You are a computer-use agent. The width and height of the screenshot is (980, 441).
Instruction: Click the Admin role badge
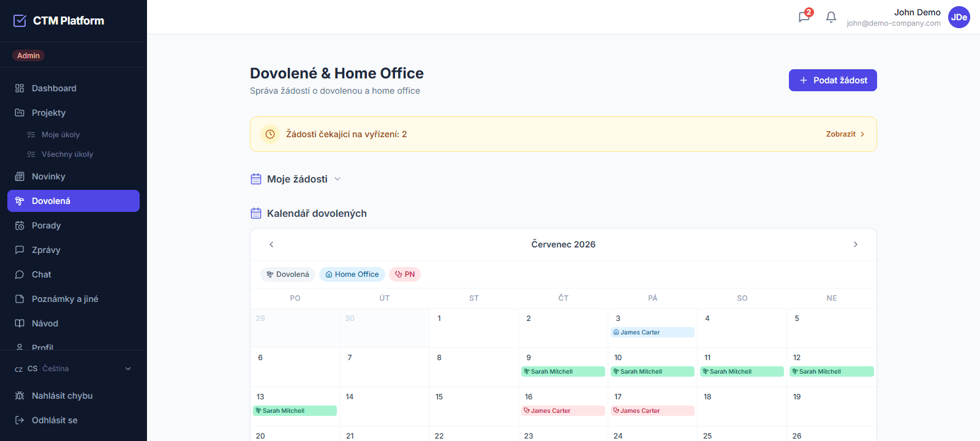[x=28, y=56]
